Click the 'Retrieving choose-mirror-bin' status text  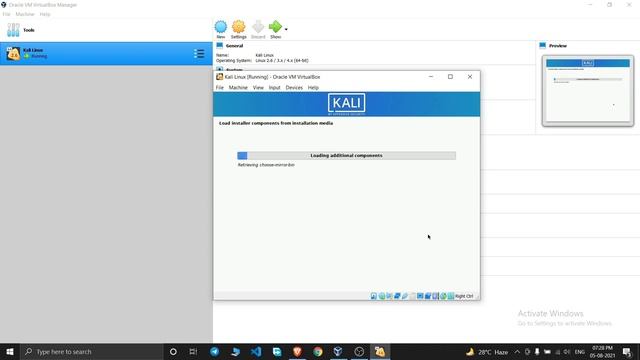click(266, 165)
